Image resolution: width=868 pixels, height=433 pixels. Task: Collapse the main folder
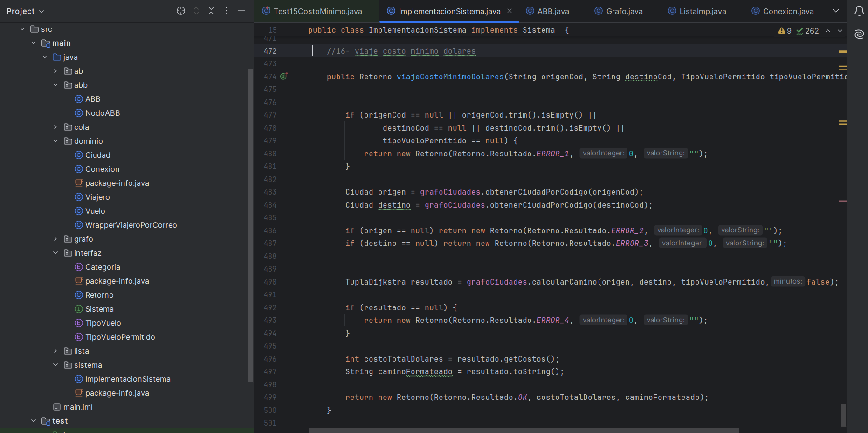(x=34, y=43)
